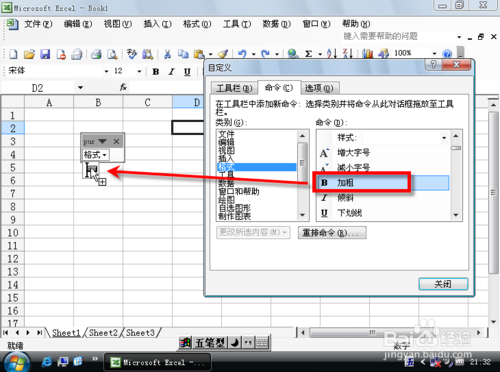Toggle Bold in the formatting toolbar

pos(156,72)
